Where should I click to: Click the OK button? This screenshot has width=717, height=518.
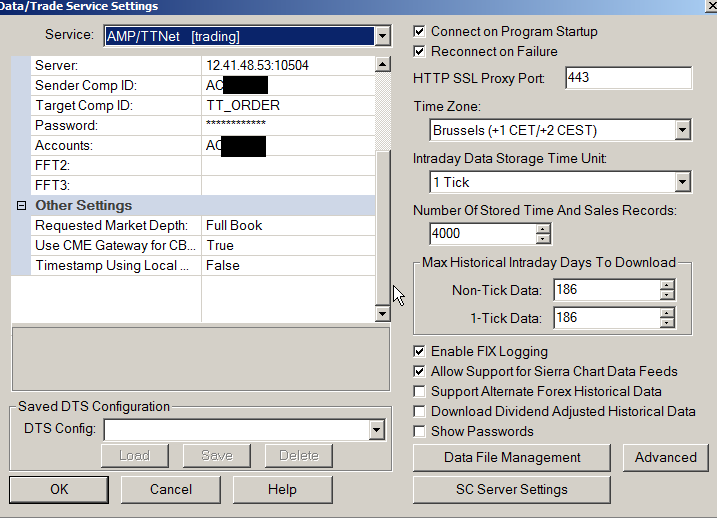point(59,490)
